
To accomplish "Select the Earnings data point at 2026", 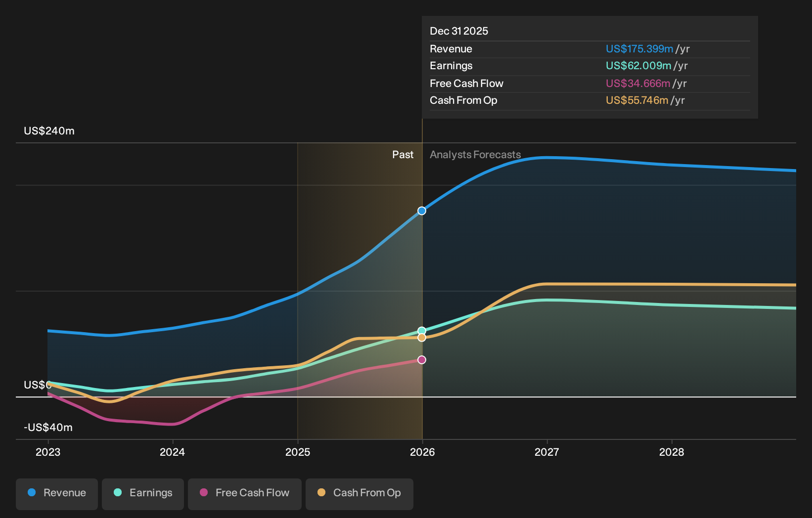I will [422, 331].
